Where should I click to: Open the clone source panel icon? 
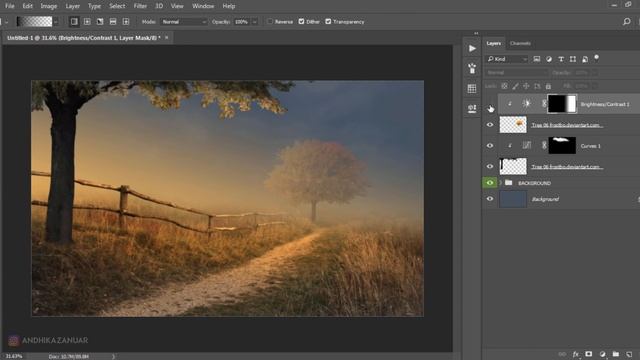coord(472,109)
